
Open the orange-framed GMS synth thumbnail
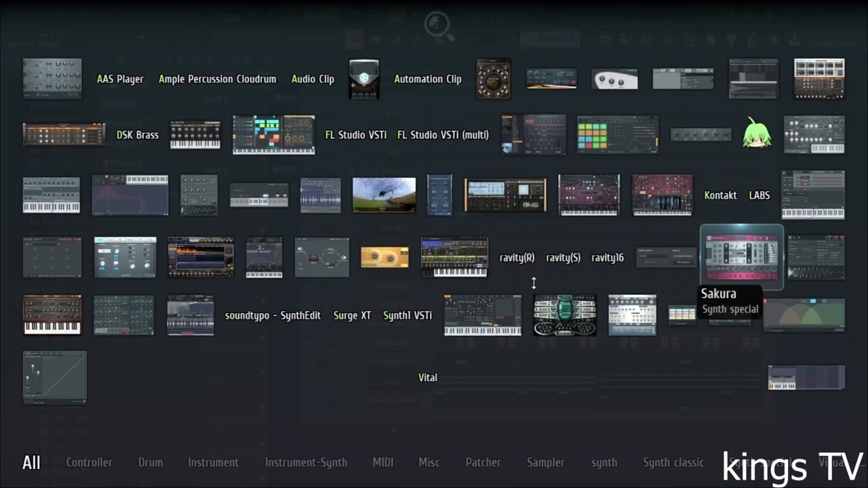coord(505,195)
